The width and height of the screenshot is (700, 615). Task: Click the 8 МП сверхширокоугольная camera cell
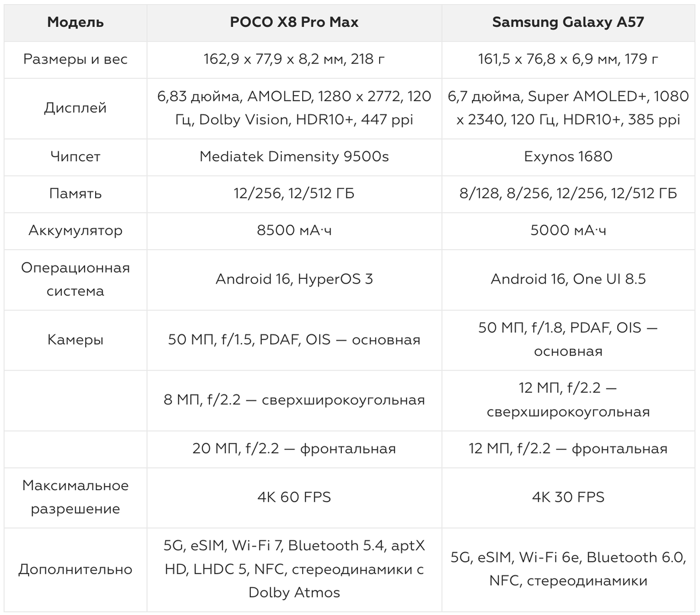[294, 400]
